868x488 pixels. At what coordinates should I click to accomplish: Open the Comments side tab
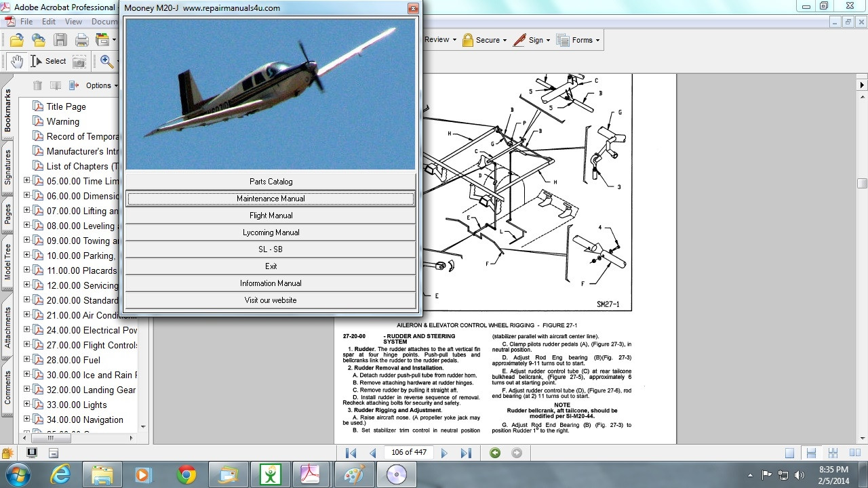point(7,388)
